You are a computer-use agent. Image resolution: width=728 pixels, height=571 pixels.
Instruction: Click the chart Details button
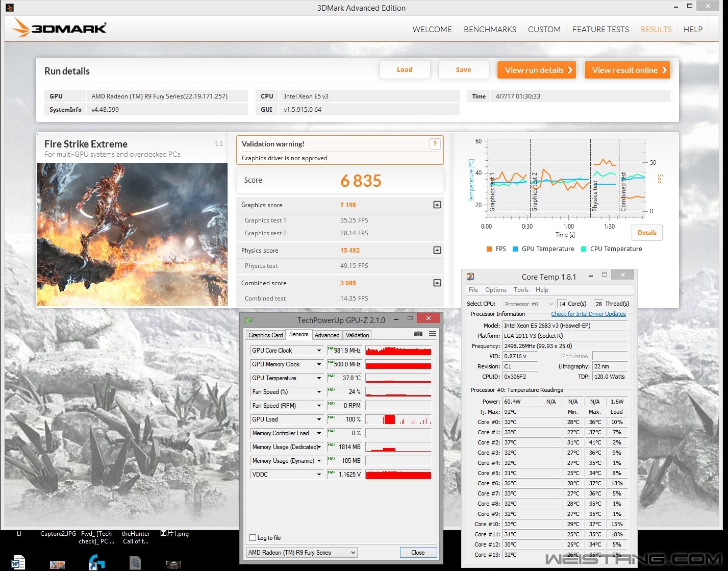tap(647, 233)
